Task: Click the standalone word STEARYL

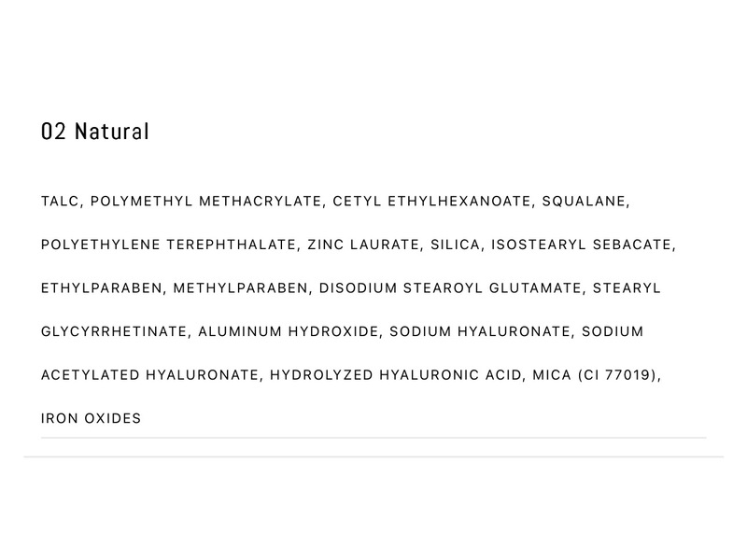Action: click(x=630, y=288)
